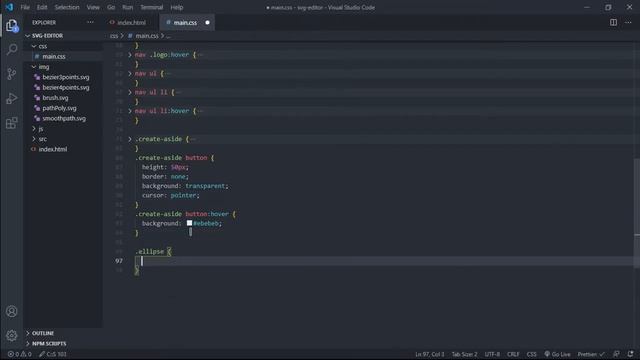Open the Help menu
This screenshot has height=360, width=640.
coord(177,7)
